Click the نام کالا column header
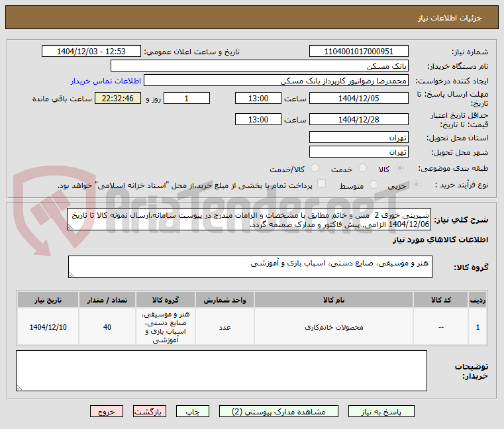This screenshot has width=504, height=429. click(x=334, y=300)
